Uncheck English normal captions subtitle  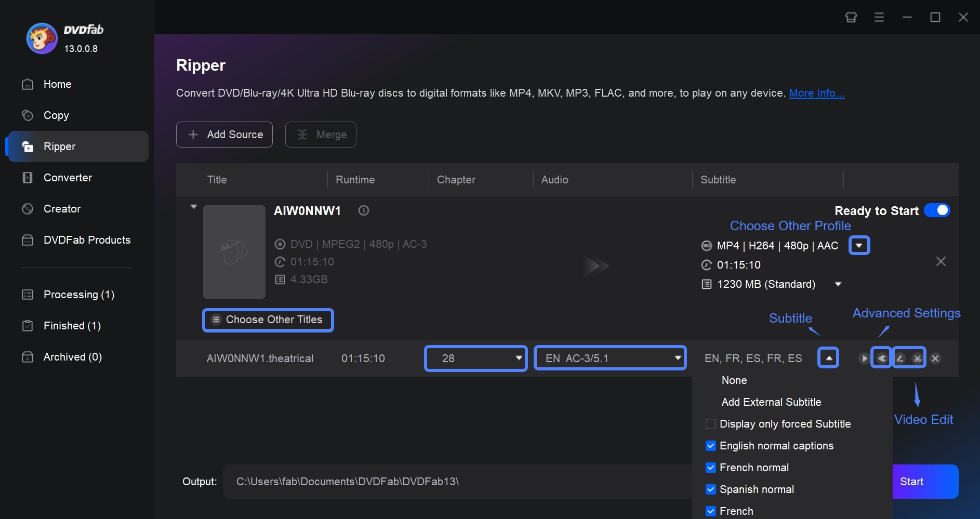[x=710, y=446]
